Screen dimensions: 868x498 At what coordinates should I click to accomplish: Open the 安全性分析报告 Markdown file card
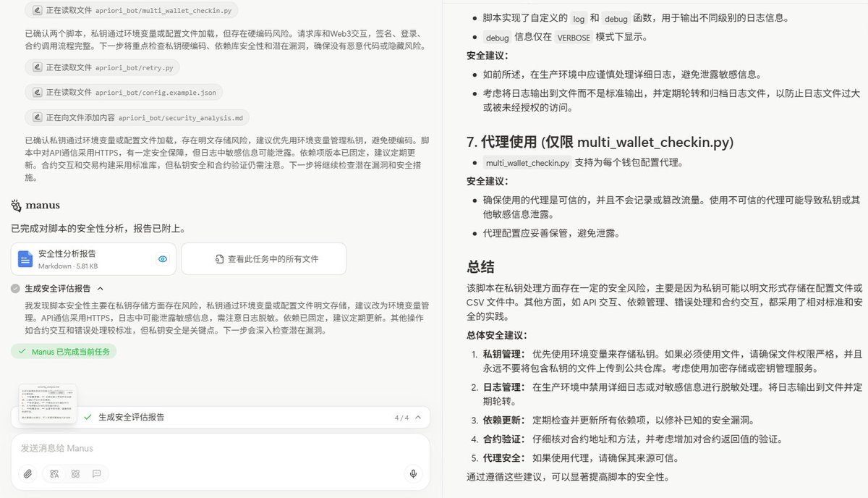point(93,258)
